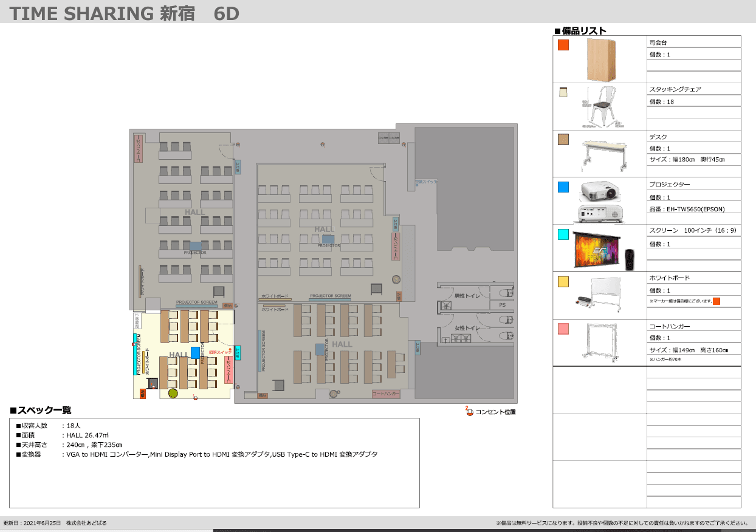756x532 pixels.
Task: Click the red lighting switch label
Action: (219, 352)
